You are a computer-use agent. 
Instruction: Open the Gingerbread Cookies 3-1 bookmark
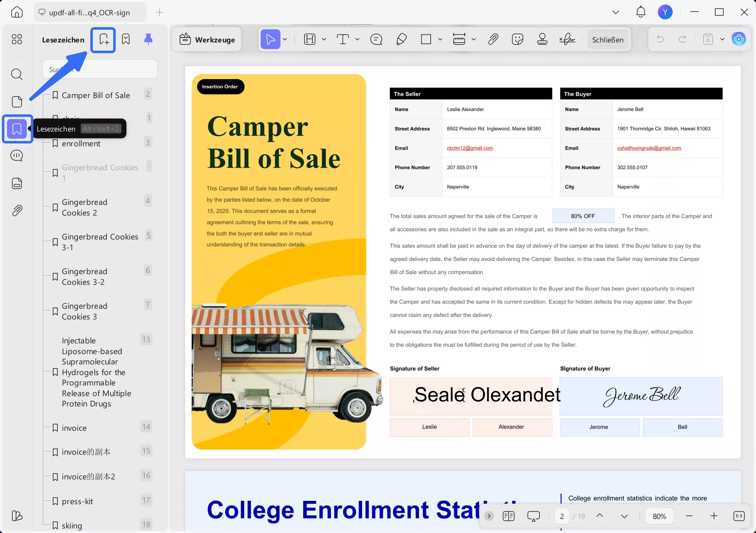[x=100, y=242]
